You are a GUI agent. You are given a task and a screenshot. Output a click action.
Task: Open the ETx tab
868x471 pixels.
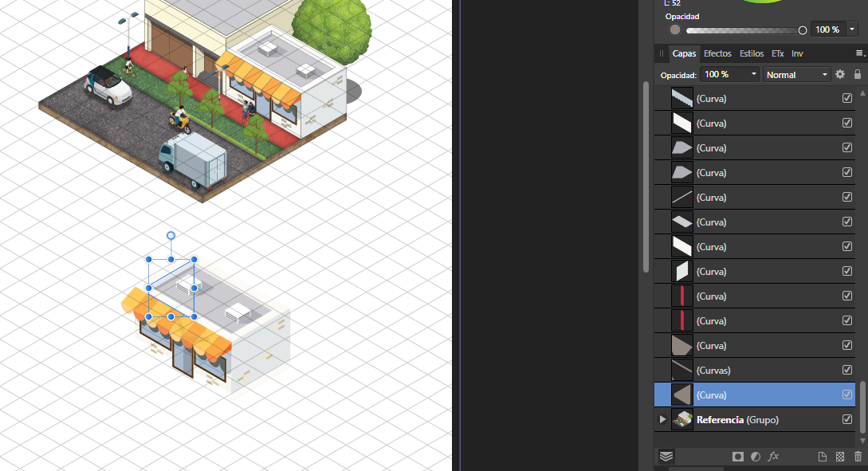(777, 53)
